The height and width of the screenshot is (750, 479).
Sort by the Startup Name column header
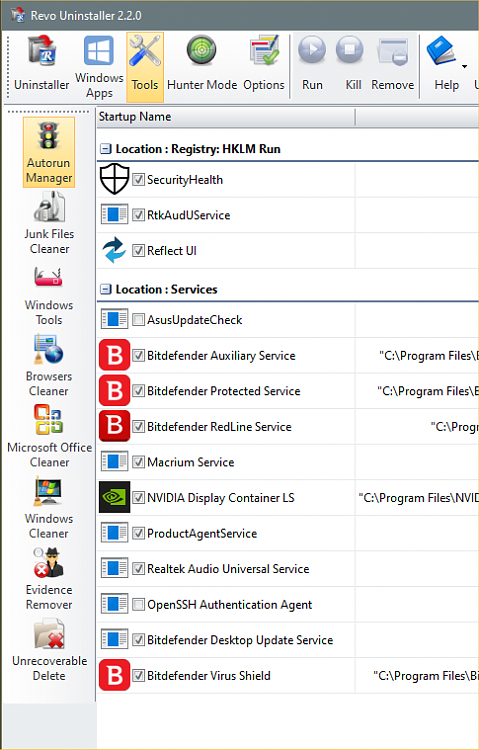pos(226,117)
